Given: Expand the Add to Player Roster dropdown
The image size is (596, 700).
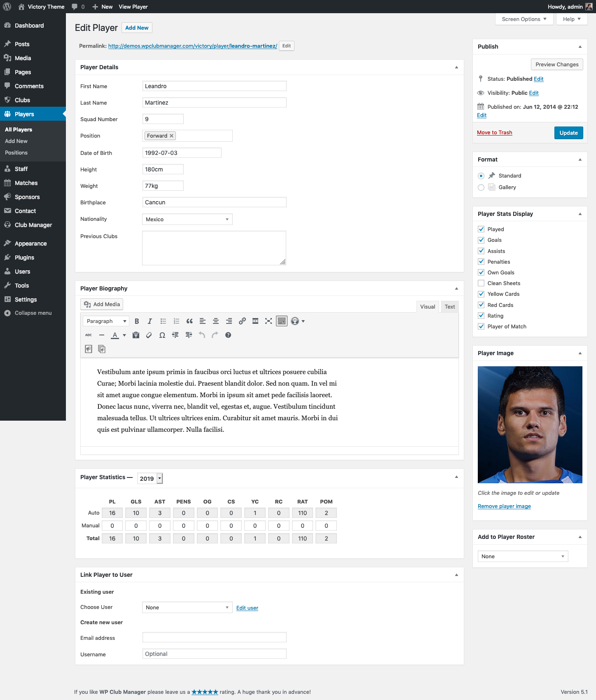Looking at the screenshot, I should pos(523,557).
